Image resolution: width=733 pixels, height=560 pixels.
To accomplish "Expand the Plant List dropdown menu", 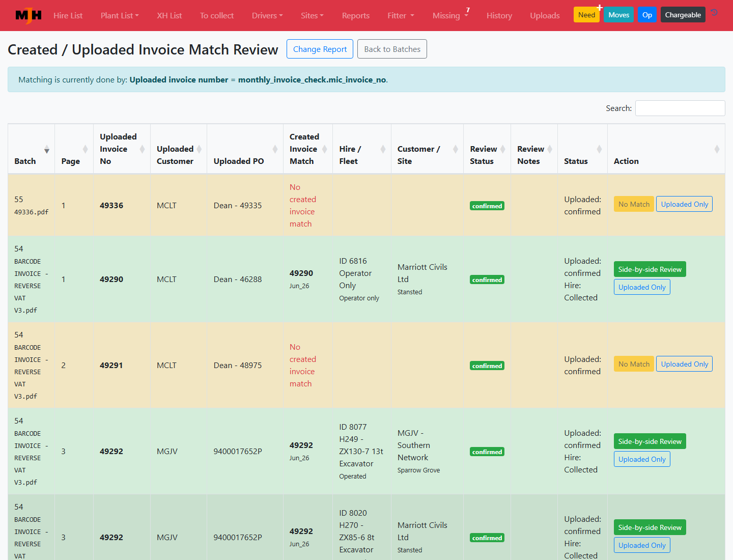I will 120,15.
